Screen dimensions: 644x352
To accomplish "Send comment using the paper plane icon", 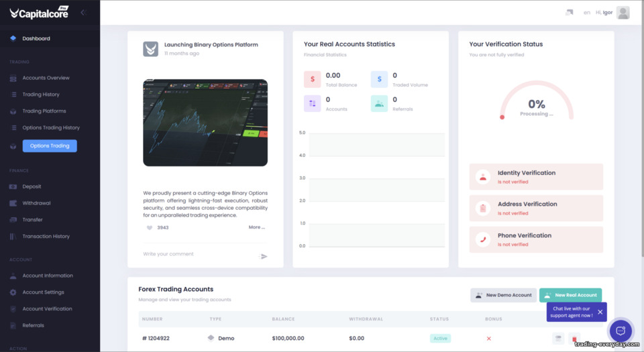I will [x=264, y=256].
